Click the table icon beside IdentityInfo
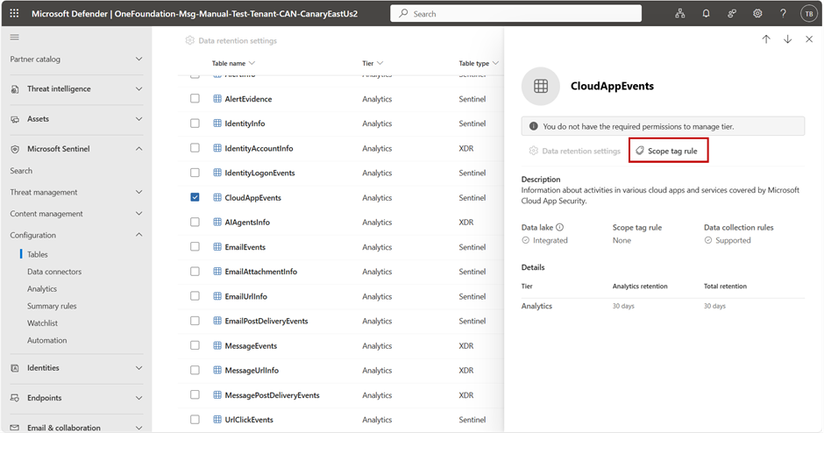This screenshot has height=453, width=824. (x=217, y=123)
